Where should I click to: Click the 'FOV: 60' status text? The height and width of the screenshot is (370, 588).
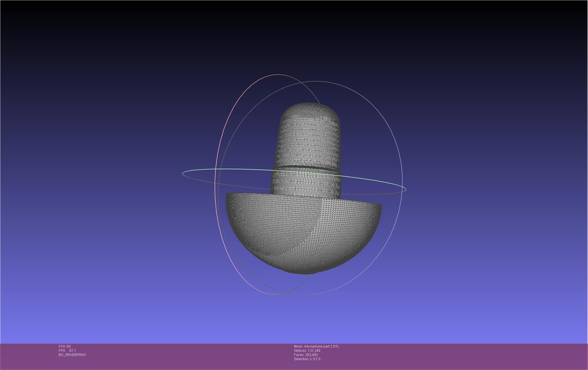click(x=65, y=346)
